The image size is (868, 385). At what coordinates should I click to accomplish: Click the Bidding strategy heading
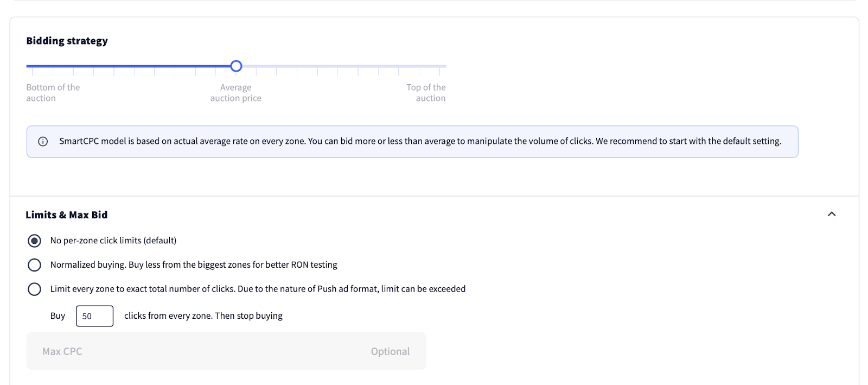pyautogui.click(x=67, y=41)
